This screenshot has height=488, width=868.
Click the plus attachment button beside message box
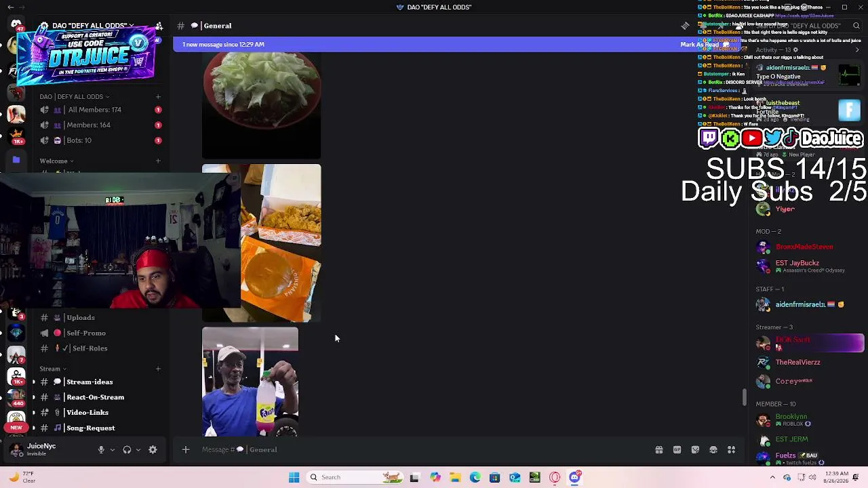pyautogui.click(x=185, y=449)
